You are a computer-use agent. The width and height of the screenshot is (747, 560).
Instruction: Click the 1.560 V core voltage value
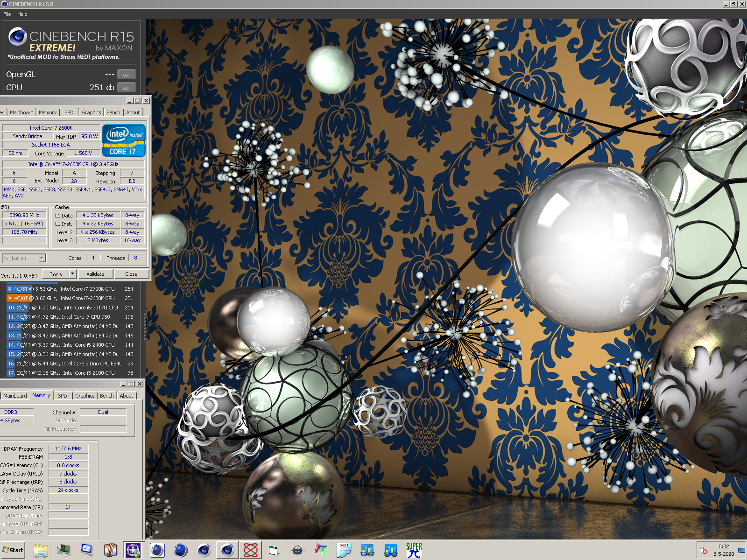click(83, 154)
